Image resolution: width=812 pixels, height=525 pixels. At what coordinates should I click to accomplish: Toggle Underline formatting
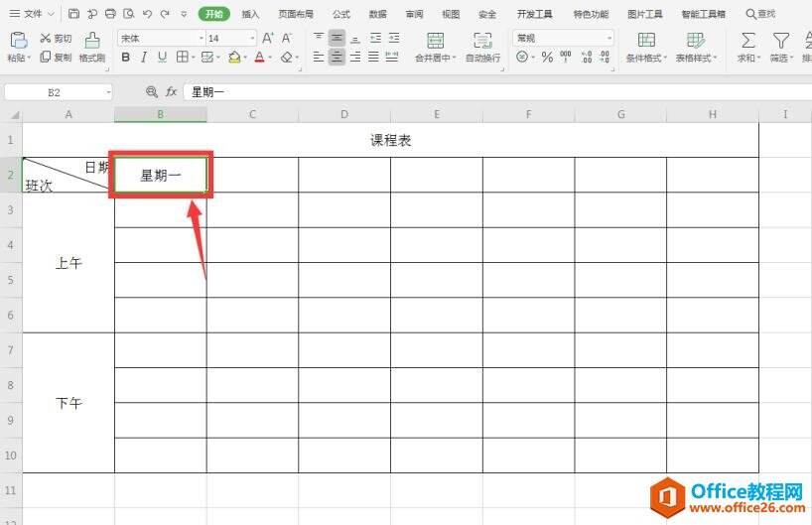[162, 57]
